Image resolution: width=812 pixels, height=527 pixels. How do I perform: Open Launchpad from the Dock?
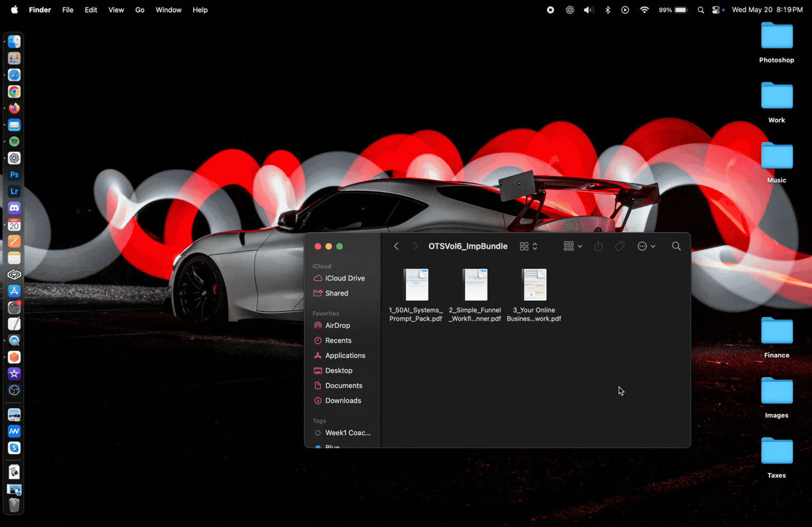(15, 58)
